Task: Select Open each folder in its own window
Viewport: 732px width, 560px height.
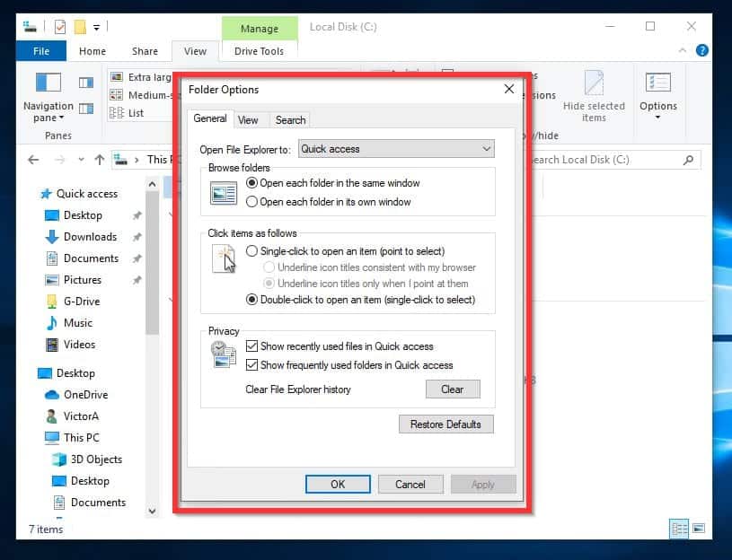Action: (254, 201)
